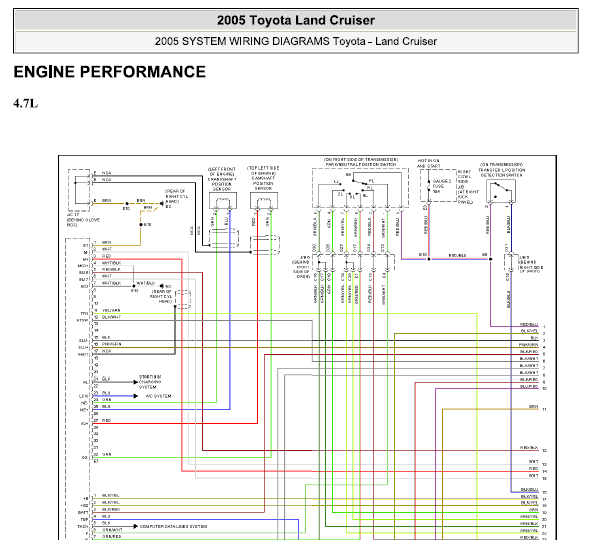The height and width of the screenshot is (540, 599).
Task: Click the 'GAUGE 2 FUSE 10A' label
Action: (x=442, y=186)
